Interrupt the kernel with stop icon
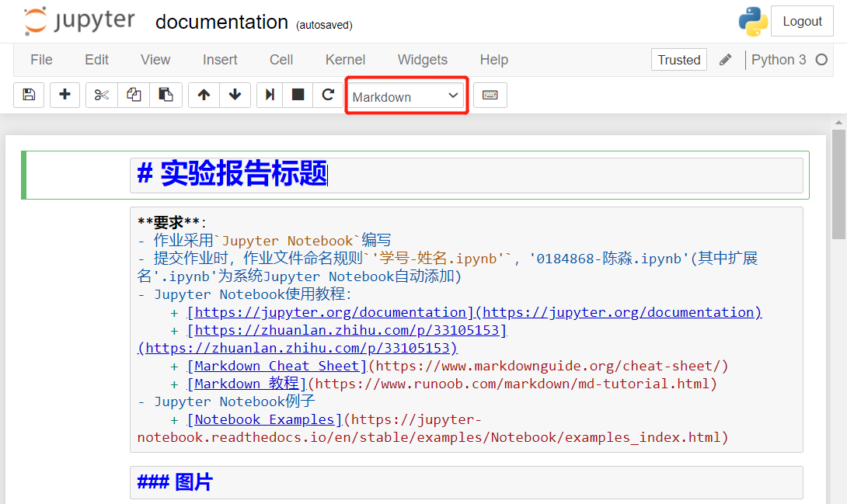The width and height of the screenshot is (847, 504). (x=298, y=95)
